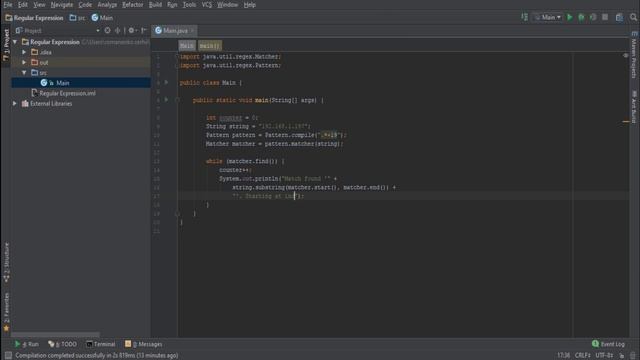Click Make Project icon left of Main config
Screen dimensions: 640x360
pos(524,17)
